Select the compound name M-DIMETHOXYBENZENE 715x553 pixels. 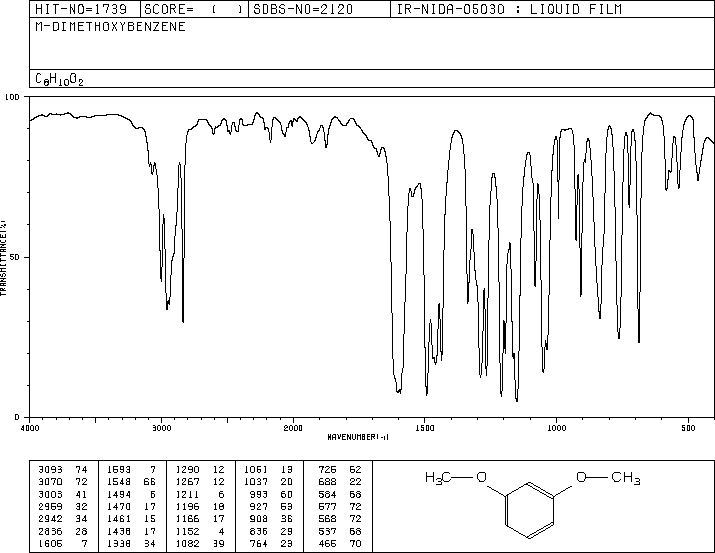[x=110, y=27]
